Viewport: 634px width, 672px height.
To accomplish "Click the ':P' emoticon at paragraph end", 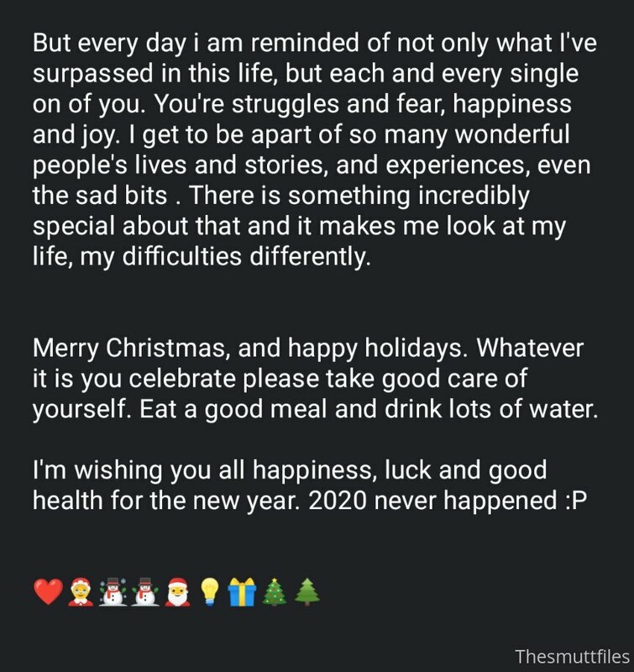I will tap(574, 500).
